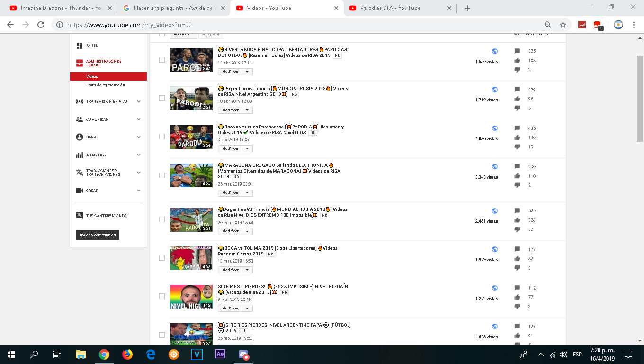644x364 pixels.
Task: Open Windows Start menu
Action: click(11, 354)
